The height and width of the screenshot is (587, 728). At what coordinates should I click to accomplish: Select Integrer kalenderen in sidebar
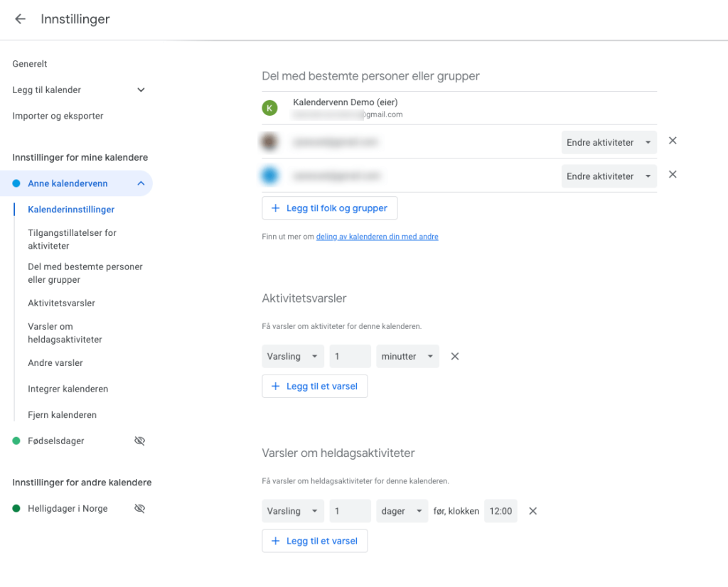tap(68, 389)
